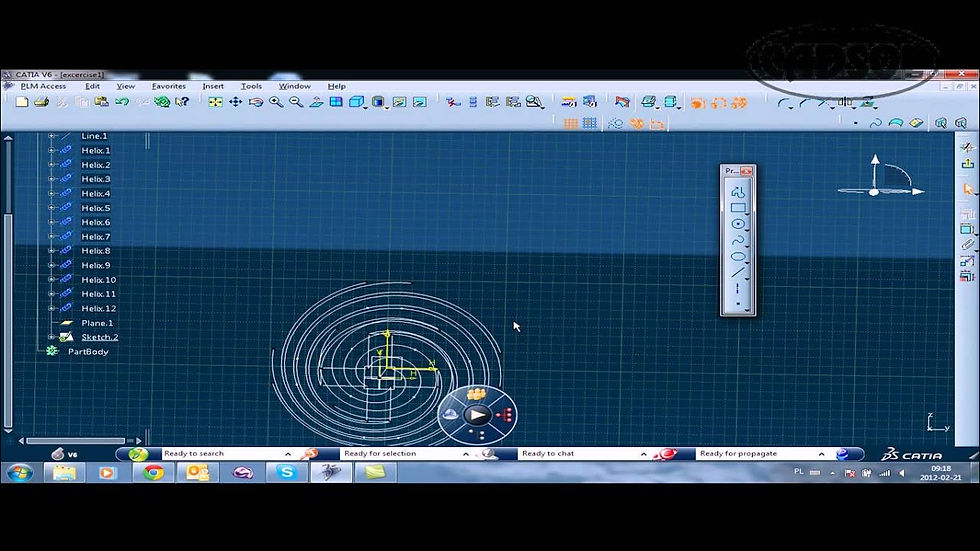Viewport: 980px width, 551px height.
Task: Toggle Snap to Point blue grid icon
Action: click(x=589, y=124)
